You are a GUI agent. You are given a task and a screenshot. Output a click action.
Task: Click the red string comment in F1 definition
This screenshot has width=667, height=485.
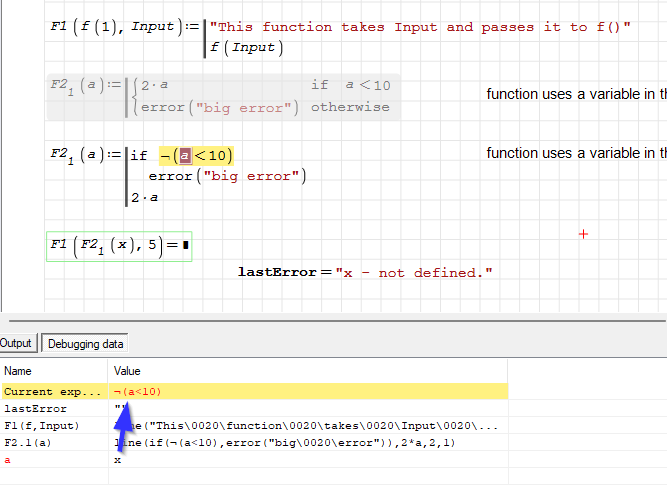(421, 27)
